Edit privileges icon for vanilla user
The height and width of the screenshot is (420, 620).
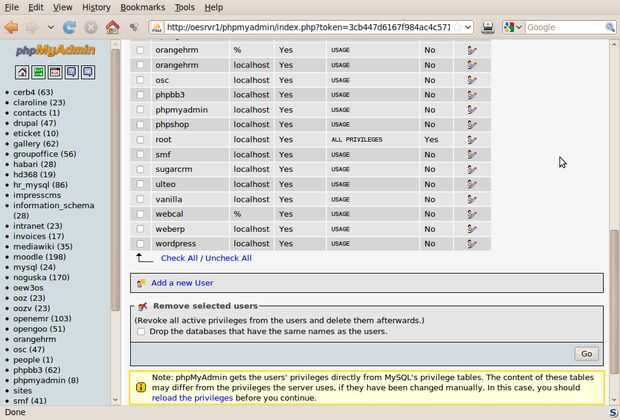coord(472,199)
